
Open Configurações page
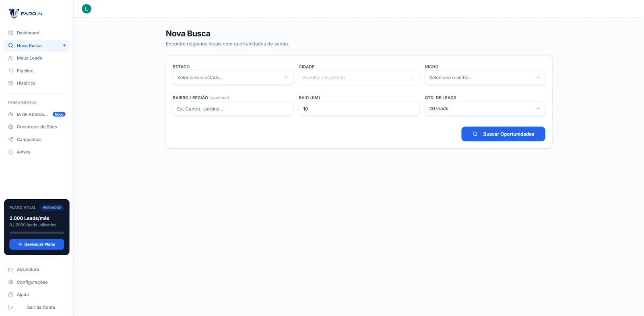(37, 282)
